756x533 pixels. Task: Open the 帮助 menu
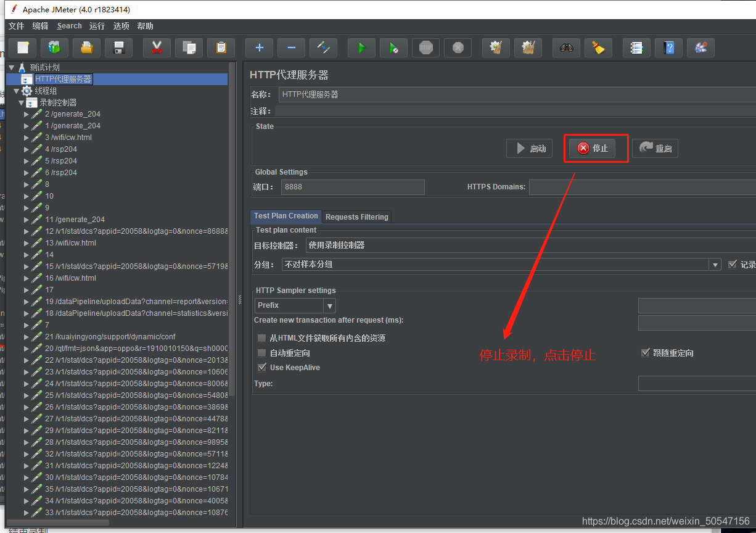146,26
